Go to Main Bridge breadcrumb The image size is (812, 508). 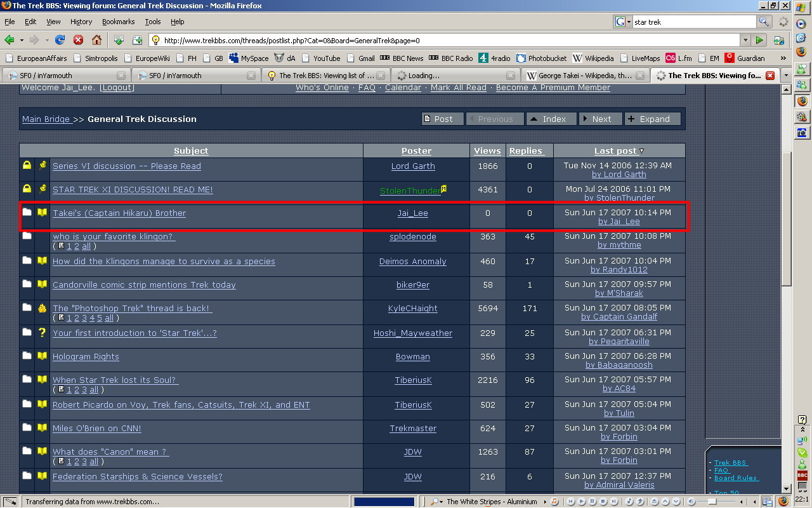[x=46, y=119]
